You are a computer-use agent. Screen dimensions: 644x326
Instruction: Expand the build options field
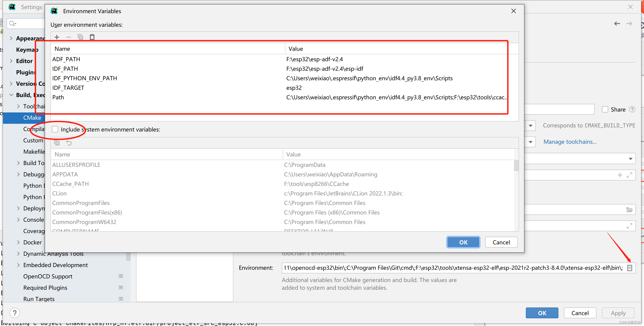[629, 226]
